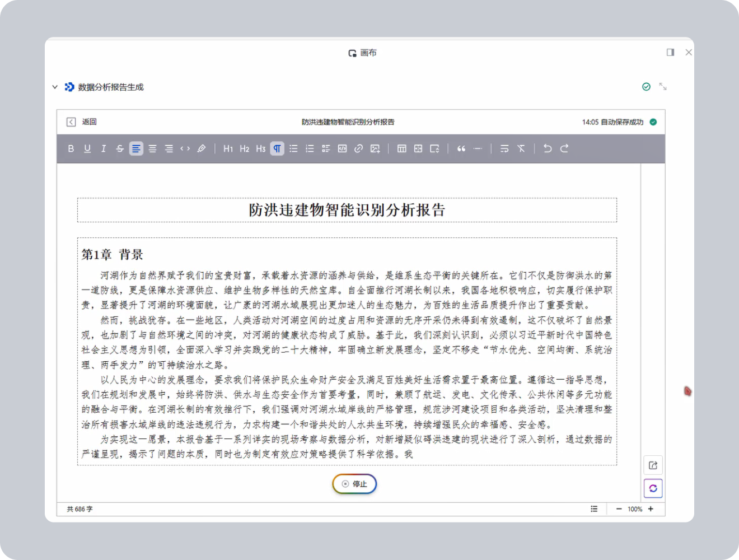Click the 100% zoom level value

coord(635,509)
